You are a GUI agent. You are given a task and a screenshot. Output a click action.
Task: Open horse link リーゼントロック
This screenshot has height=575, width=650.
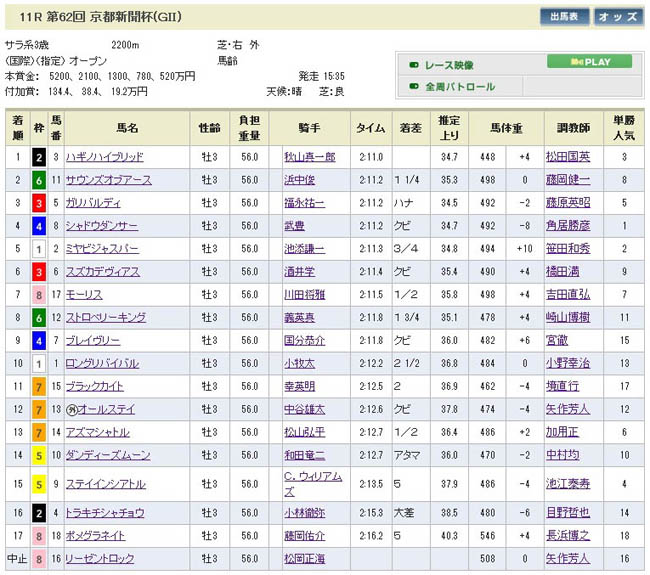[100, 560]
